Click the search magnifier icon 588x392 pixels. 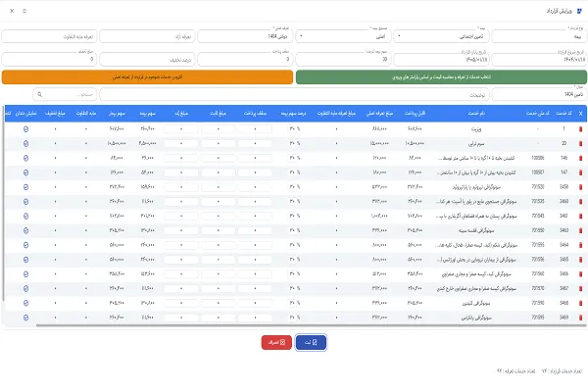(x=40, y=94)
